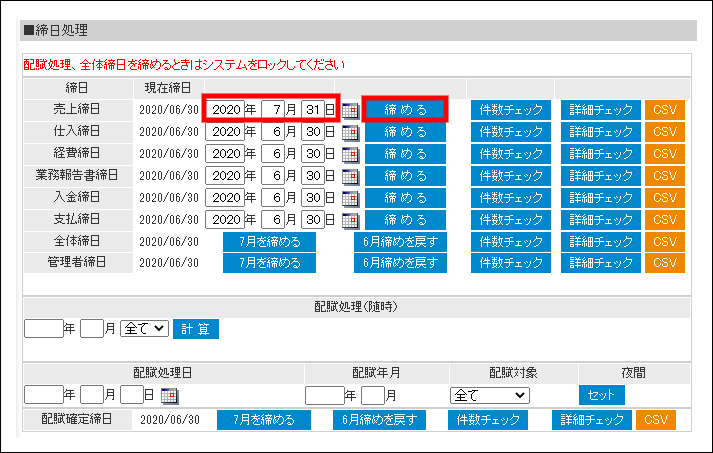Run 詳細チェック for 経費締日
Screen dimensions: 713x453
coord(601,154)
